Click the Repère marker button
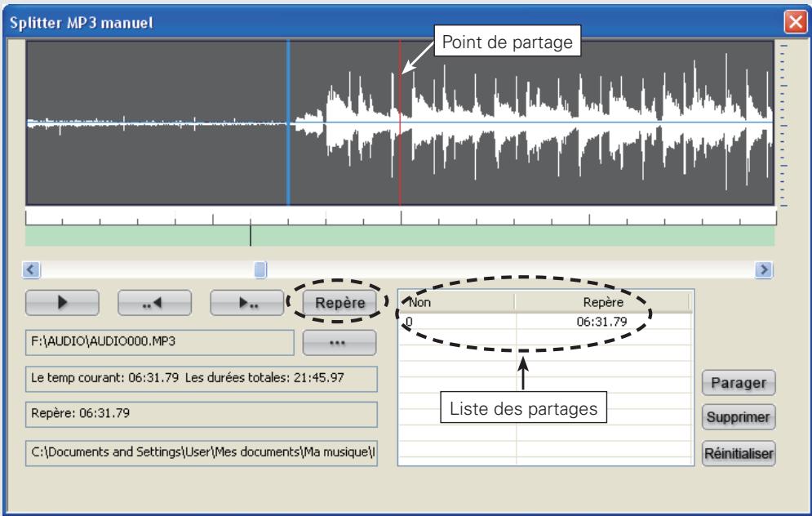 pos(339,303)
